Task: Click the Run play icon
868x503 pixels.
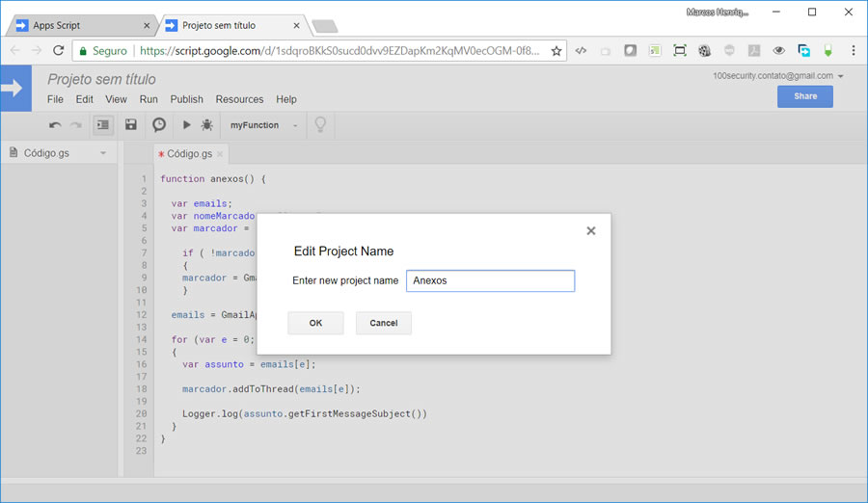Action: [186, 125]
